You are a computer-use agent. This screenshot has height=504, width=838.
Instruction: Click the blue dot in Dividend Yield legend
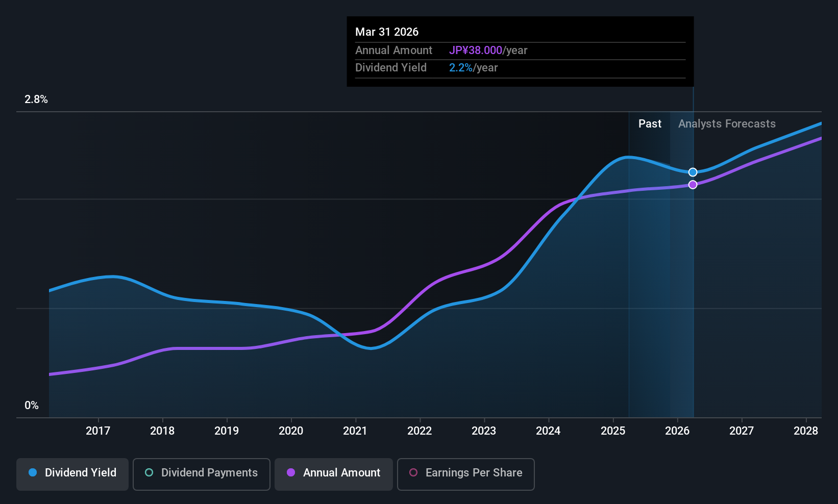coord(33,473)
